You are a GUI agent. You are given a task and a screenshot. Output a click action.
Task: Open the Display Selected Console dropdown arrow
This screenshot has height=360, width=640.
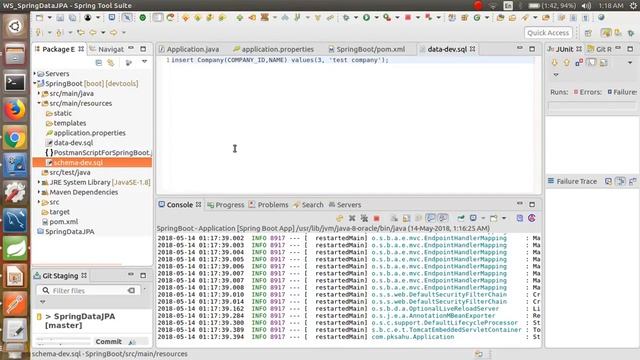click(x=483, y=218)
